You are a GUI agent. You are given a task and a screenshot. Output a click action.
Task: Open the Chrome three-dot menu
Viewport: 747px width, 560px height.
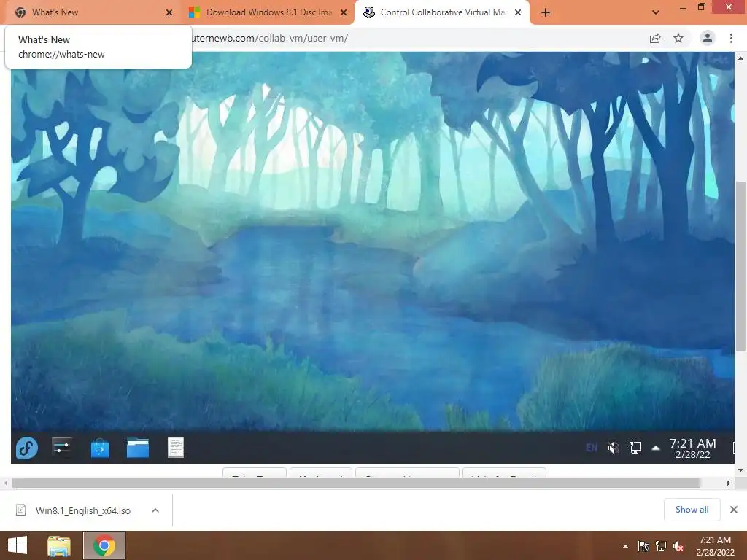pos(731,38)
